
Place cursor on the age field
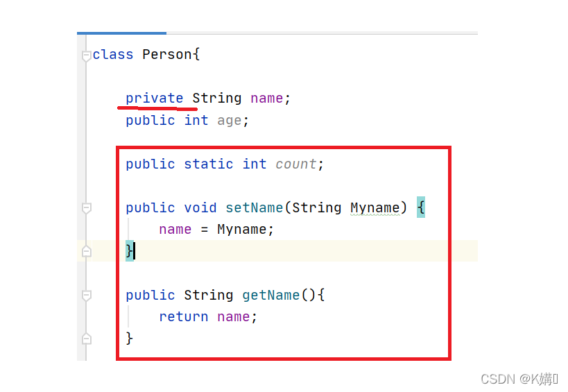(230, 120)
